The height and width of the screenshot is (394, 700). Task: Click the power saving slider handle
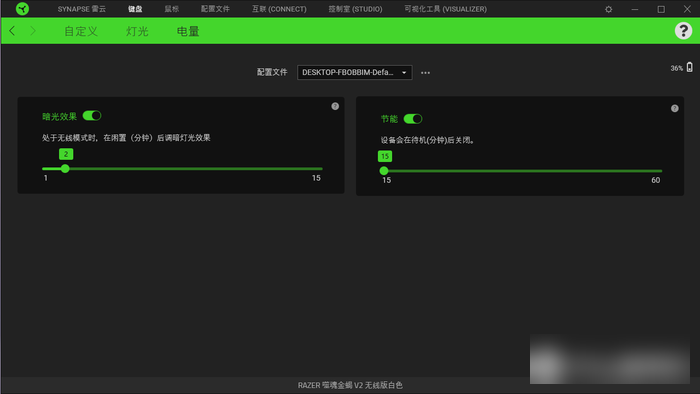pos(384,171)
